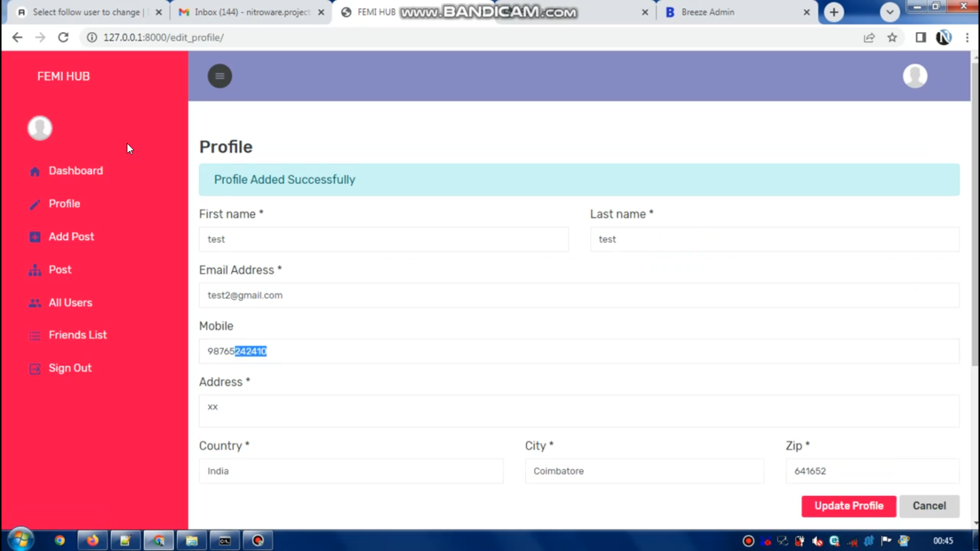Image resolution: width=980 pixels, height=551 pixels.
Task: Sign Out using the sidebar link
Action: [70, 368]
